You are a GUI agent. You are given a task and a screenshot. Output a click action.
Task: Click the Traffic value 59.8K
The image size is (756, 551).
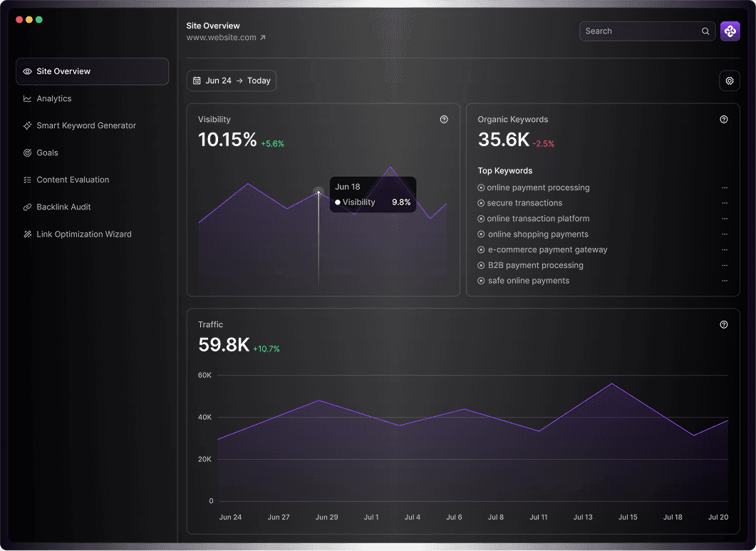click(x=224, y=345)
